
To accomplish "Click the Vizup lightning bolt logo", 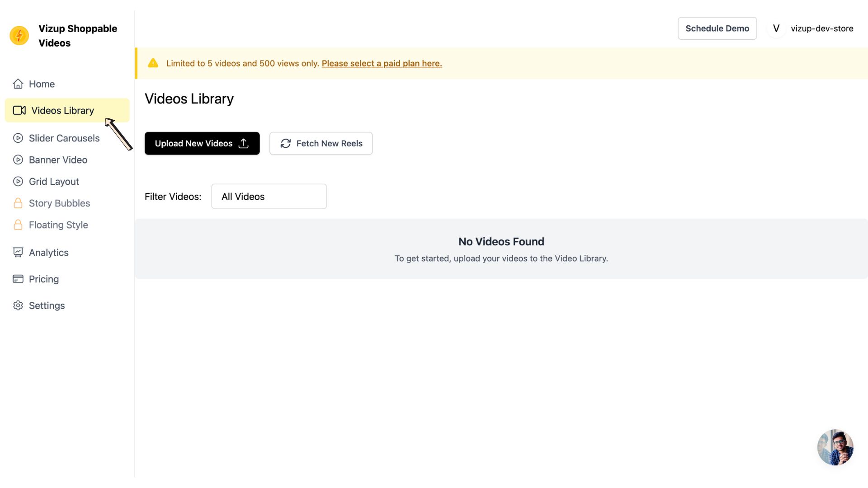I will pyautogui.click(x=19, y=35).
